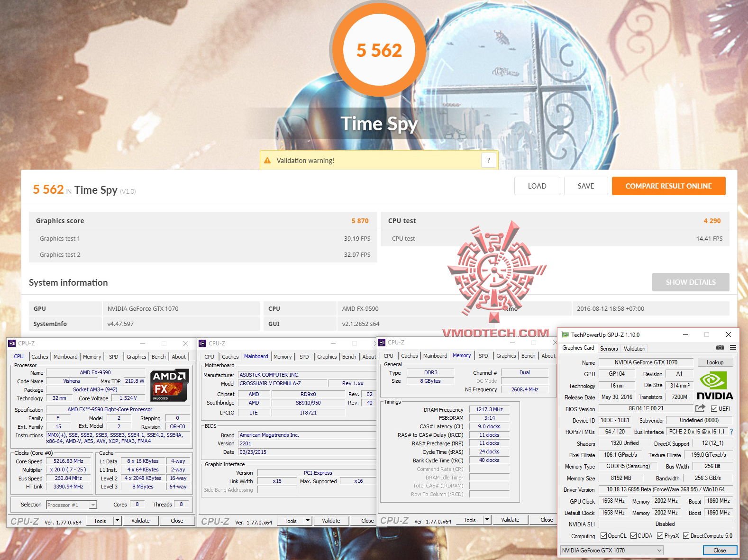Click the NVIDIA SLI Disabled field

coord(666,524)
